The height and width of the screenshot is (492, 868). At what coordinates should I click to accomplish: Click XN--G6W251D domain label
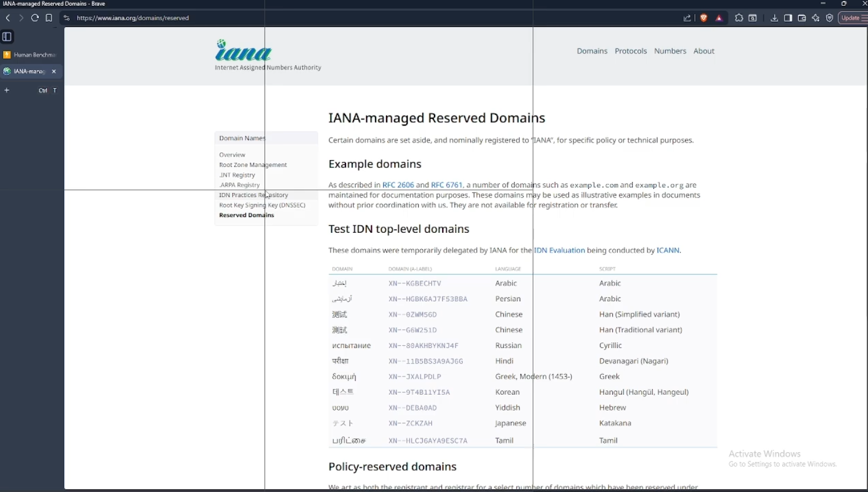pos(412,330)
